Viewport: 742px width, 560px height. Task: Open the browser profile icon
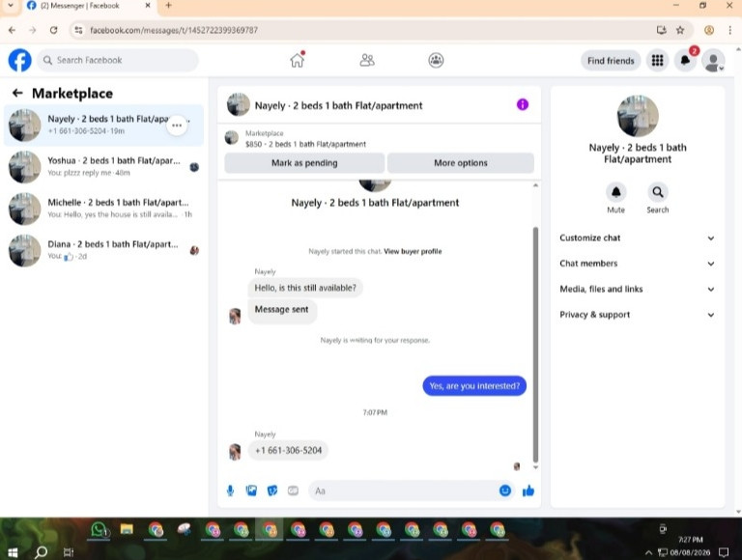pyautogui.click(x=708, y=30)
